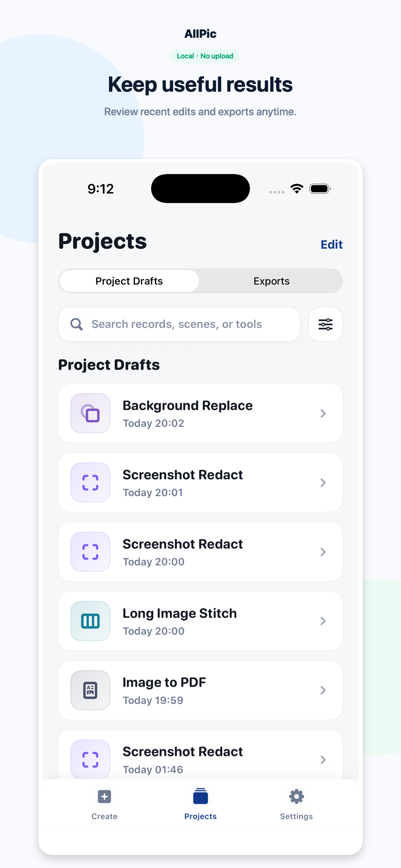Viewport: 401px width, 868px height.
Task: Open Screenshot Redact 20:01 via chevron
Action: pos(323,482)
